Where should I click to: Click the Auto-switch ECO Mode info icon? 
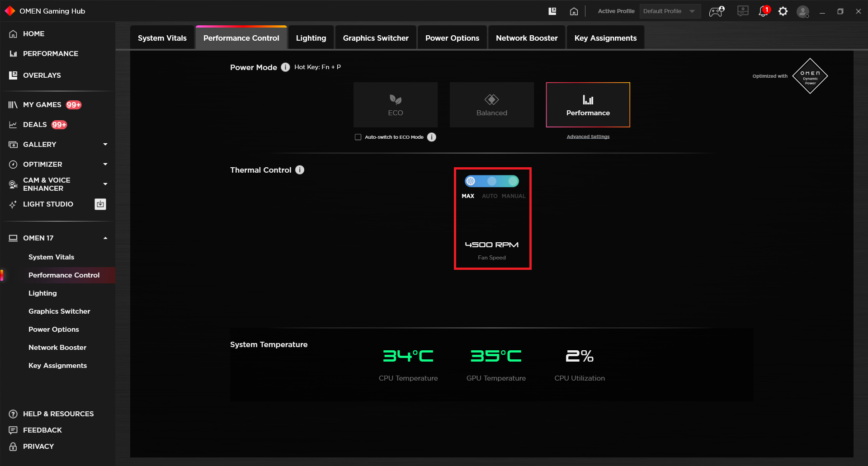(x=432, y=137)
